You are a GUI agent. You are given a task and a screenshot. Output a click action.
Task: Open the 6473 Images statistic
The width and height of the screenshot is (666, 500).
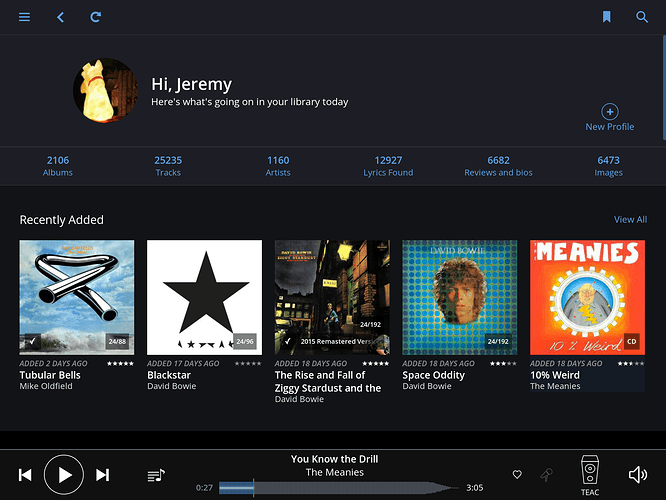pos(608,166)
